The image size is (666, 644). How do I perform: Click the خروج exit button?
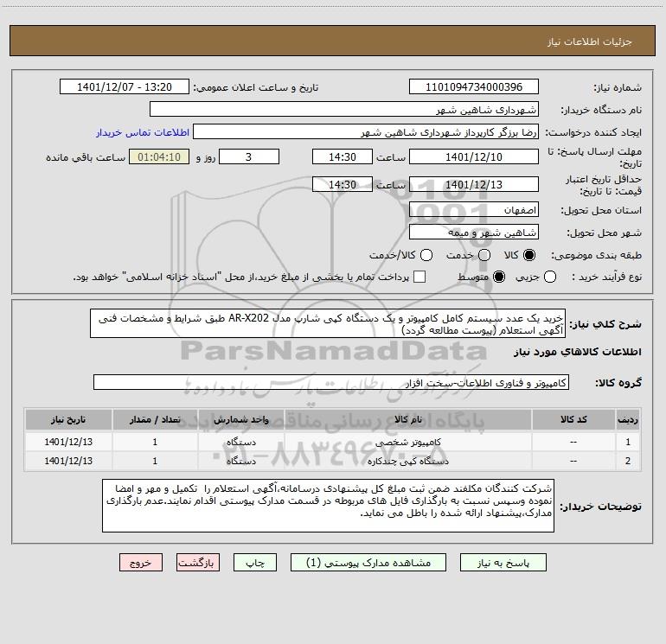[x=141, y=563]
